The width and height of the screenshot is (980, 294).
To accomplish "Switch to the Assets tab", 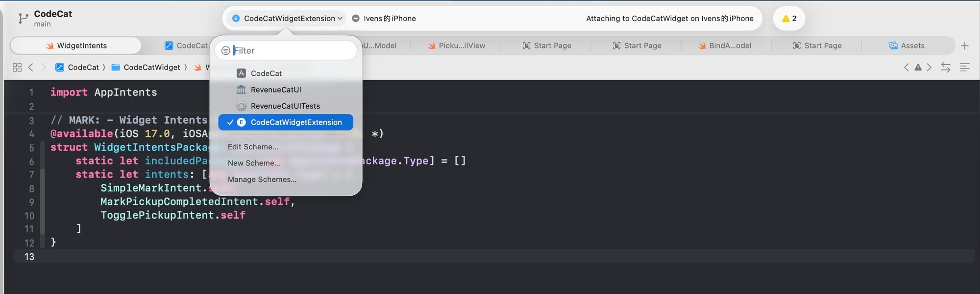I will click(906, 45).
